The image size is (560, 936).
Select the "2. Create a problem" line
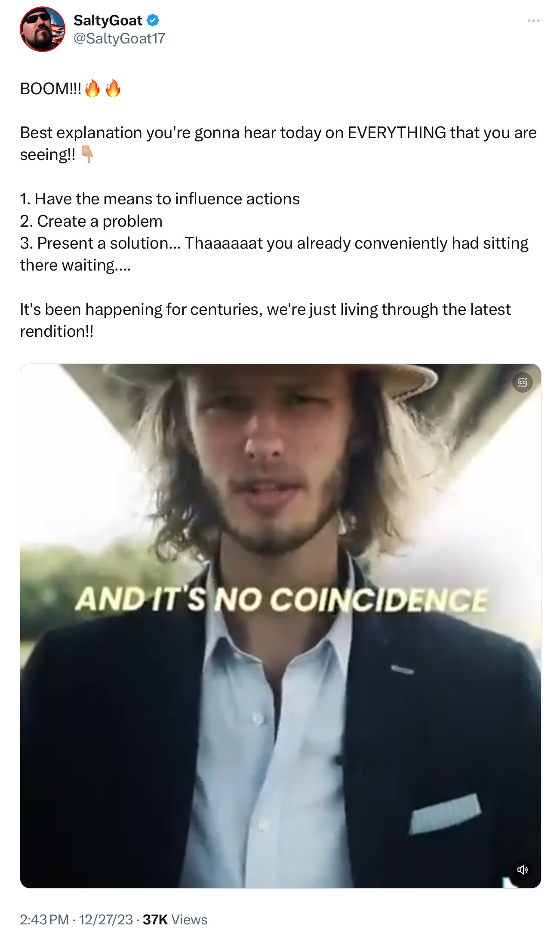(91, 221)
